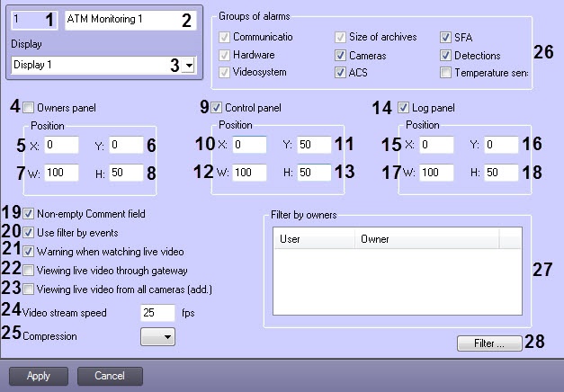Disable Non-empty Comment field option

click(x=29, y=214)
